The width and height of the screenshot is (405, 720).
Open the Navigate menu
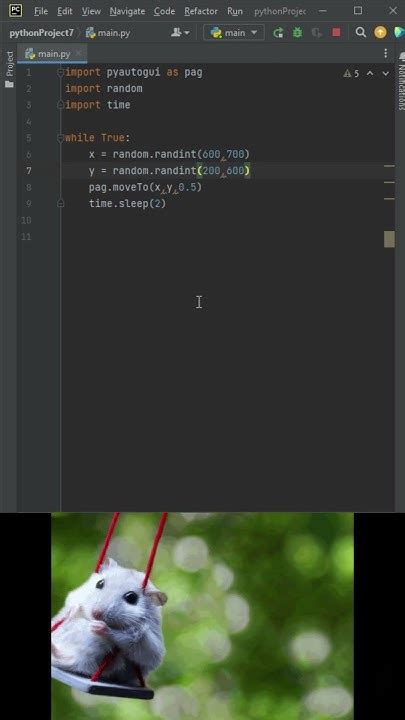pyautogui.click(x=127, y=11)
